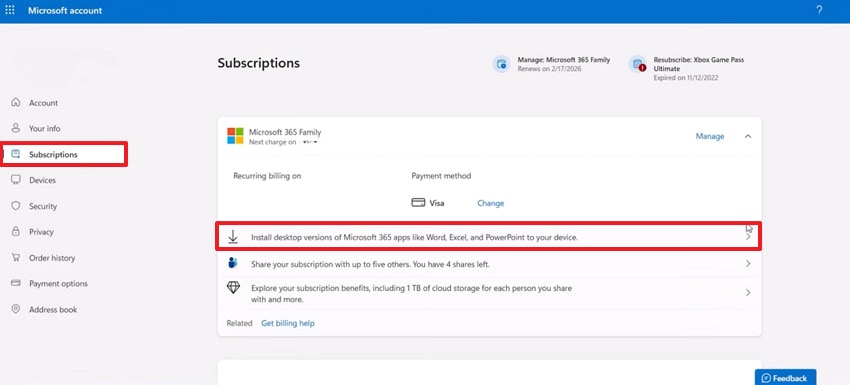Open Security in the sidebar

click(43, 206)
